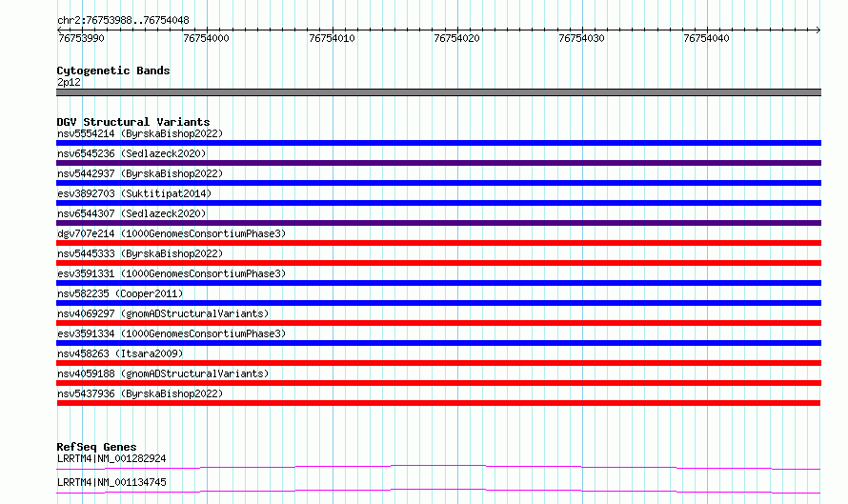This screenshot has height=504, width=848.
Task: Click the purple bar under nsv6545236
Action: (438, 163)
